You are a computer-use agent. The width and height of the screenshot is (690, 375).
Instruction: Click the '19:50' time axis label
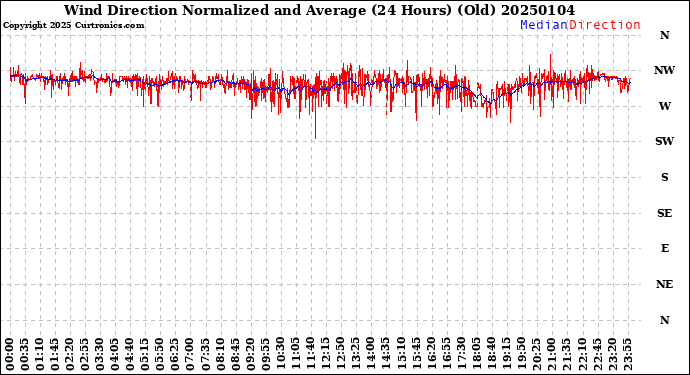521,354
